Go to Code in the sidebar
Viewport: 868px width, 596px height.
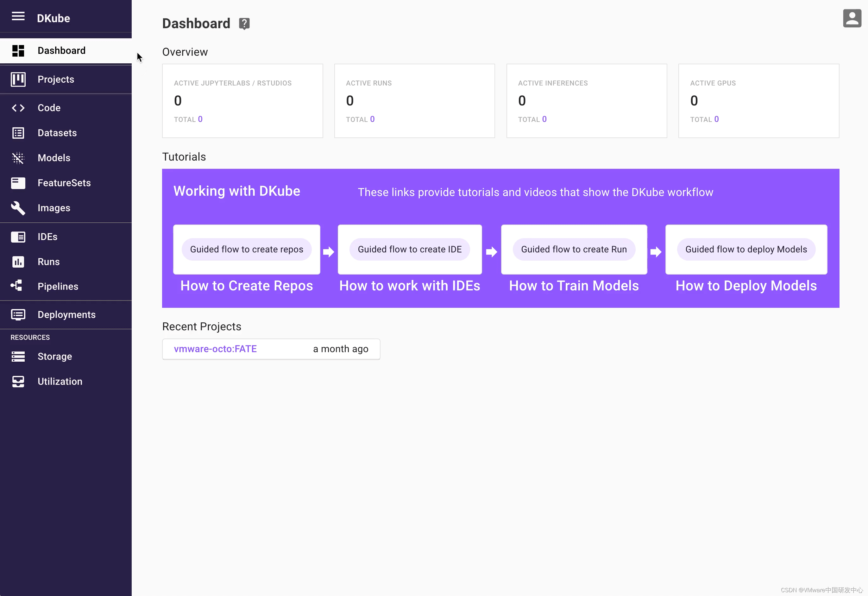tap(66, 108)
